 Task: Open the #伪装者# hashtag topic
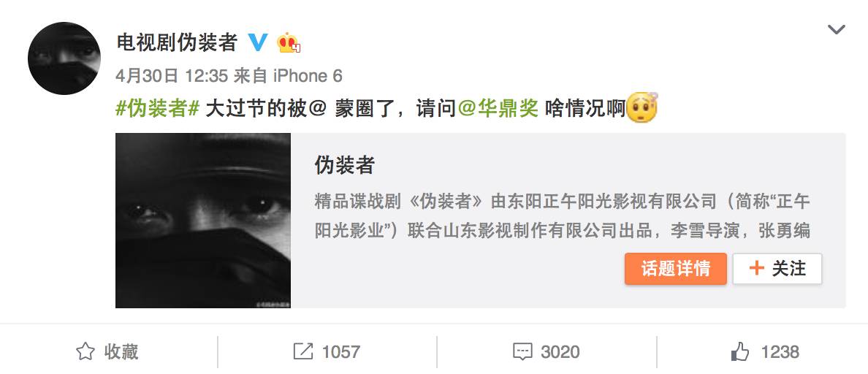tap(157, 108)
